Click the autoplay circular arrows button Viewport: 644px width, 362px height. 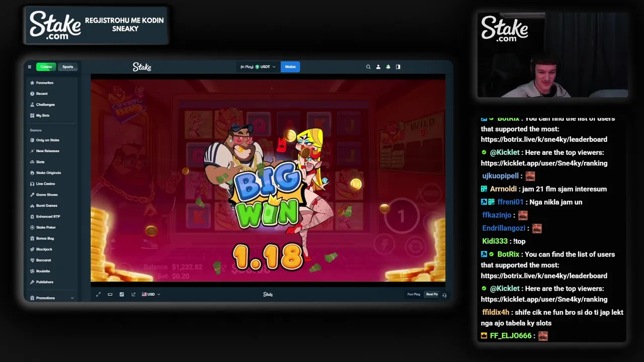coord(415,246)
